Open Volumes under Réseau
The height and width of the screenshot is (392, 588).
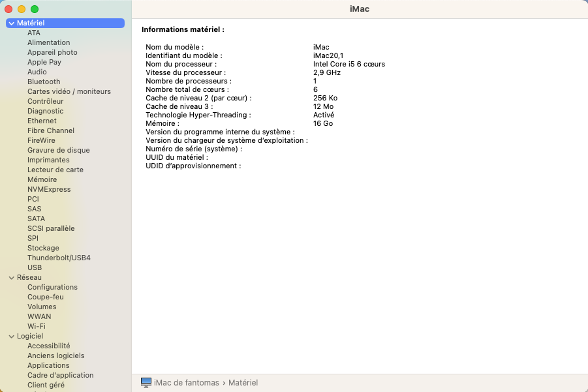coord(42,307)
